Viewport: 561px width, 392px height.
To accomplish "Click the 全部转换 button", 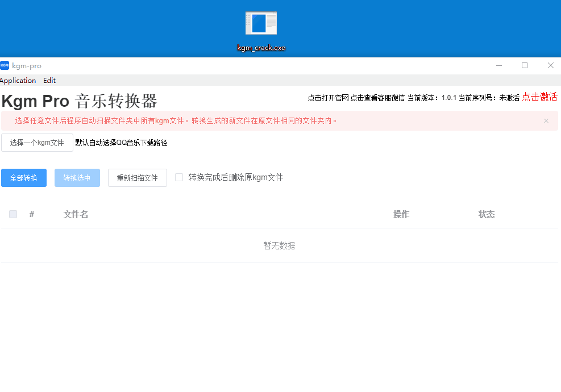I will [x=24, y=178].
